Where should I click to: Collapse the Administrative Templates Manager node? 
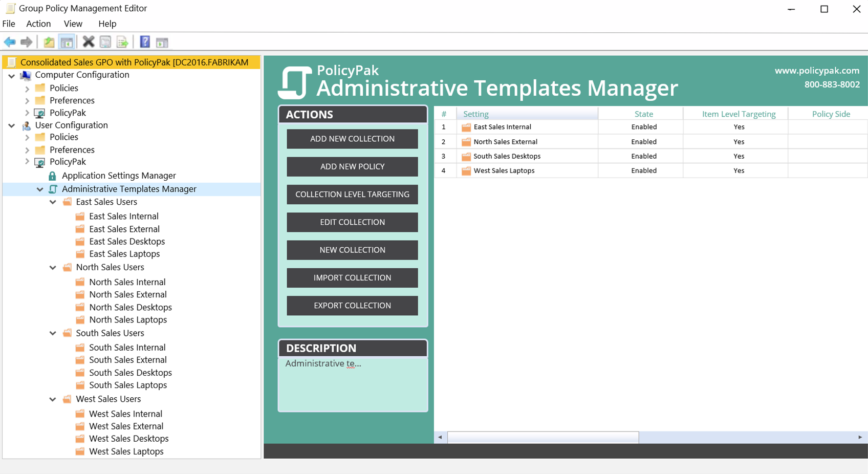click(x=40, y=189)
